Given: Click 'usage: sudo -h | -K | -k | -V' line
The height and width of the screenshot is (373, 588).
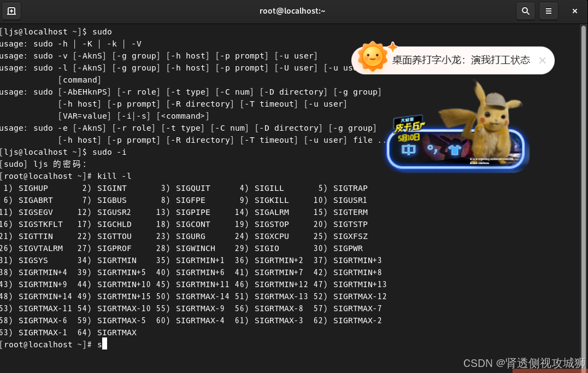Looking at the screenshot, I should tap(70, 44).
